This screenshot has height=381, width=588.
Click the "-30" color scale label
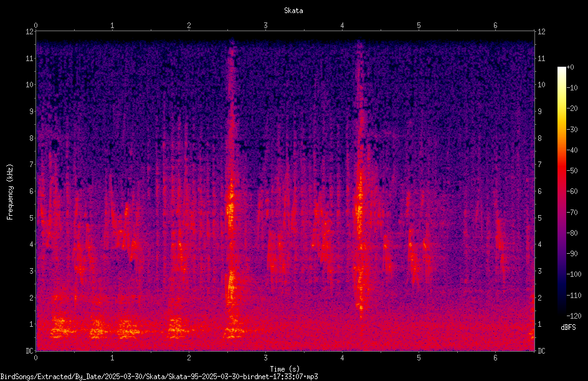572,129
